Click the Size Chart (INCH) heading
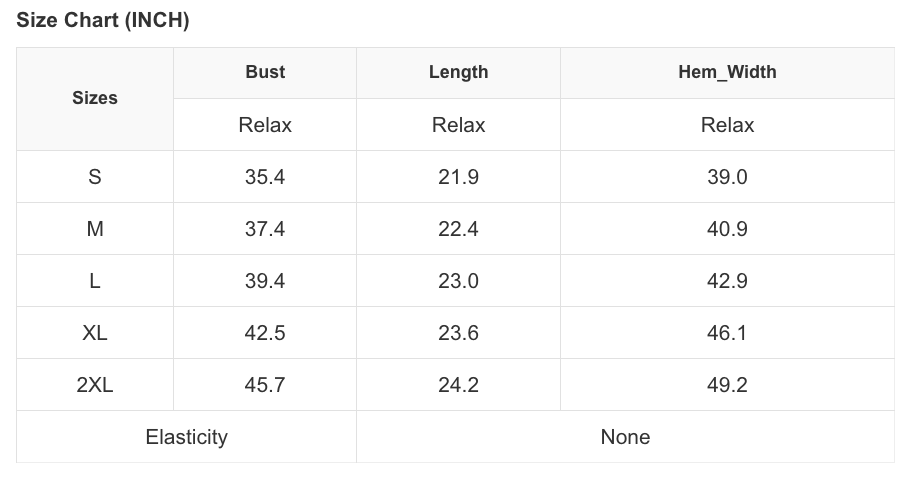This screenshot has height=482, width=914. point(103,21)
